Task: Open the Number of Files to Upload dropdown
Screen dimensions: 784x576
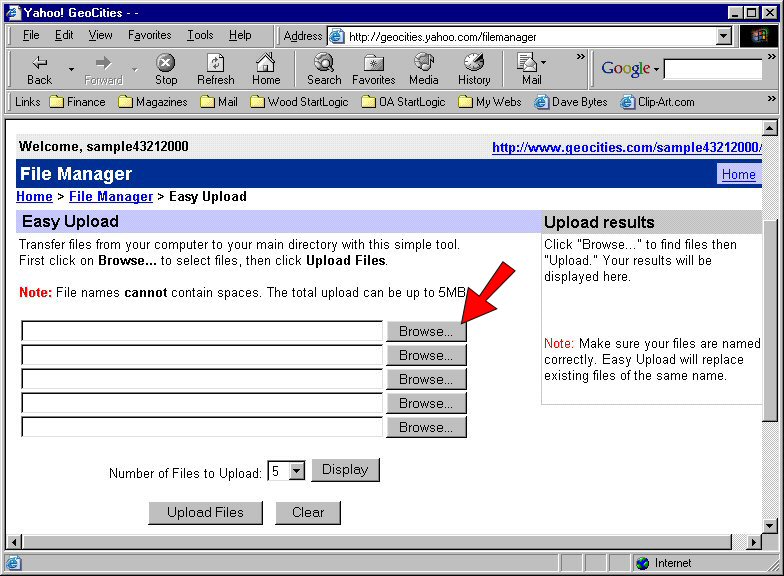Action: [x=296, y=470]
